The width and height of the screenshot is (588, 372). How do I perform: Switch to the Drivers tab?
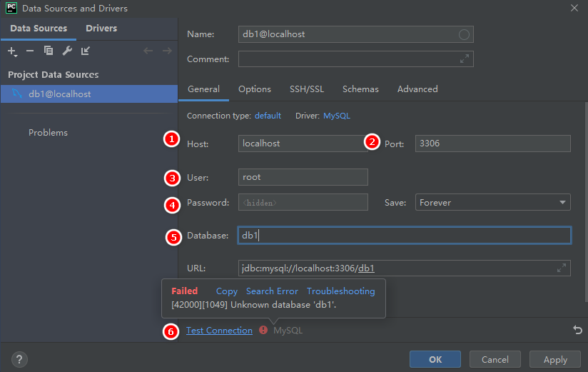tap(101, 29)
